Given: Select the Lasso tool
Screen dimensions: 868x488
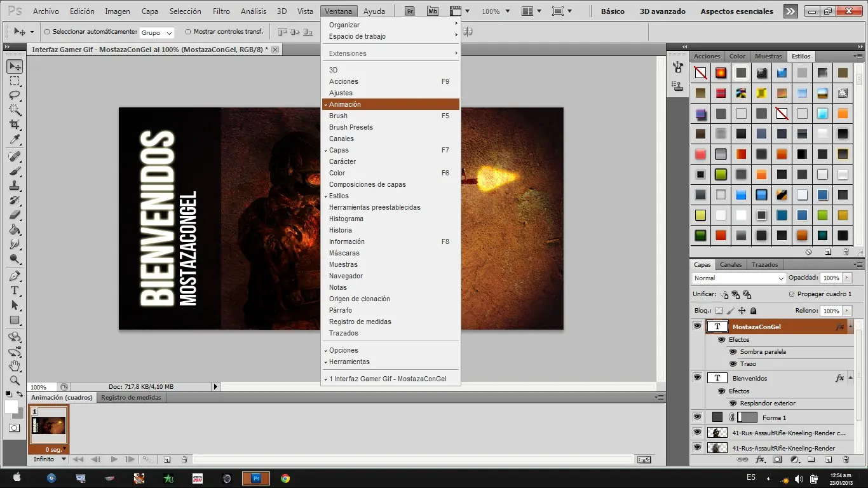Looking at the screenshot, I should (x=15, y=95).
